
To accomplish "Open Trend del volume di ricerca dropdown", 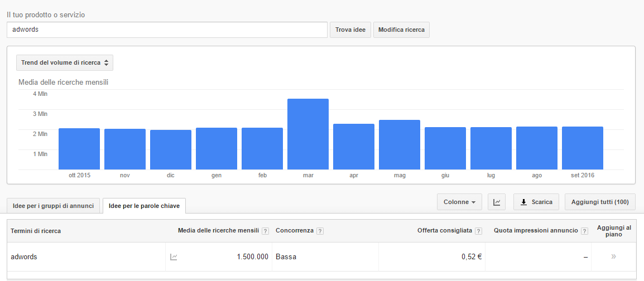I will tap(65, 63).
